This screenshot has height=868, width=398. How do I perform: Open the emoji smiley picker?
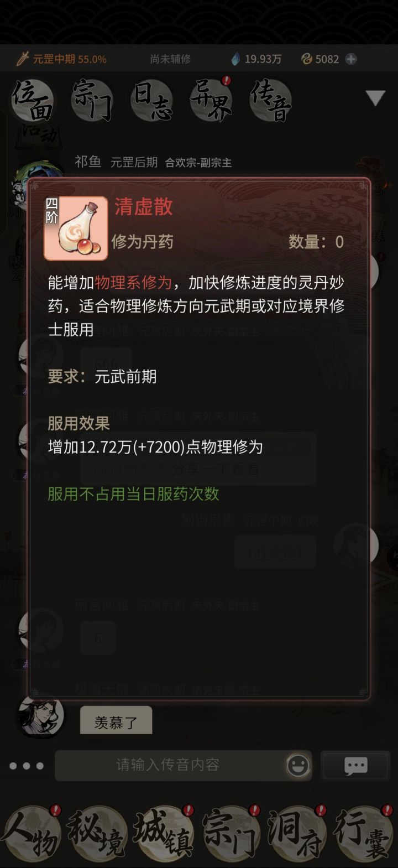coord(298,766)
